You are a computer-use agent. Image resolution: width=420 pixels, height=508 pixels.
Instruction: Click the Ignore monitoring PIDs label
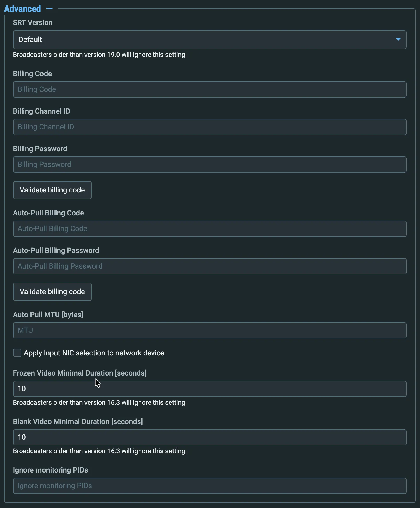[51, 470]
